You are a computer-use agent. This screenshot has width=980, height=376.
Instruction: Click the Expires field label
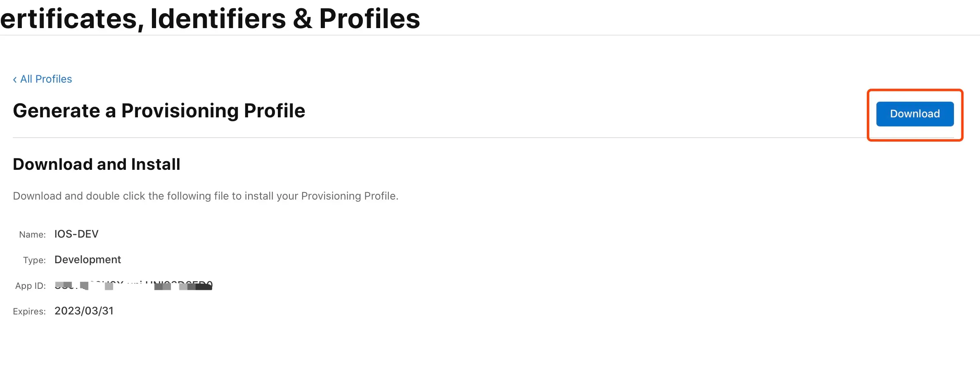pos(29,311)
